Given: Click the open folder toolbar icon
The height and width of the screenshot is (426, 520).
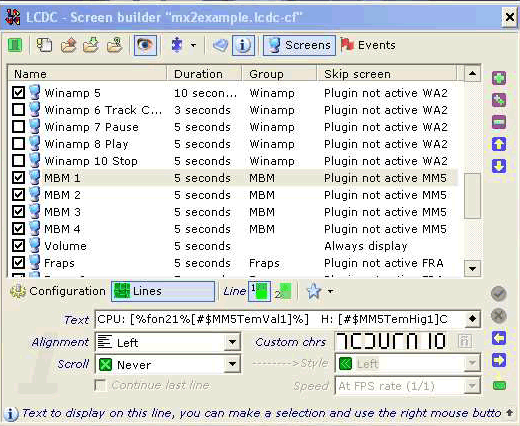Looking at the screenshot, I should click(68, 45).
